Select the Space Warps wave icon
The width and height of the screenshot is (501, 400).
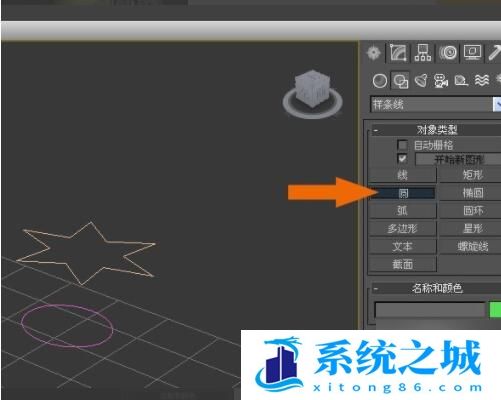pyautogui.click(x=482, y=81)
